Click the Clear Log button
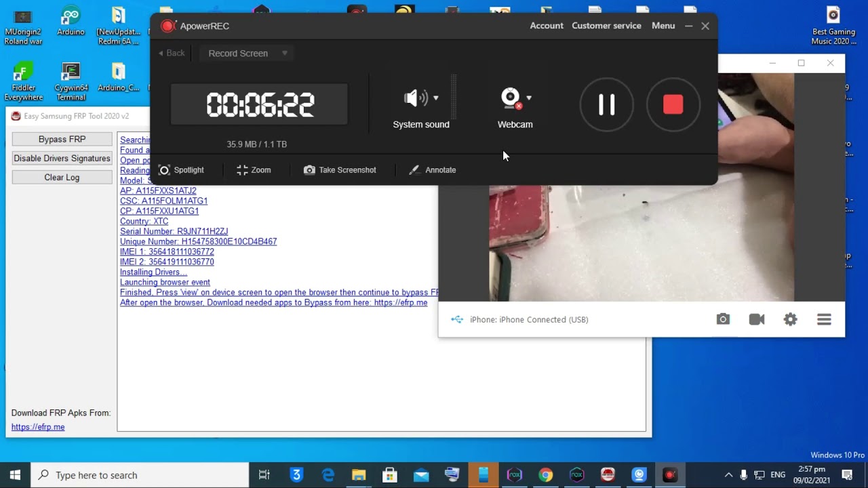Image resolution: width=868 pixels, height=488 pixels. pos(62,177)
